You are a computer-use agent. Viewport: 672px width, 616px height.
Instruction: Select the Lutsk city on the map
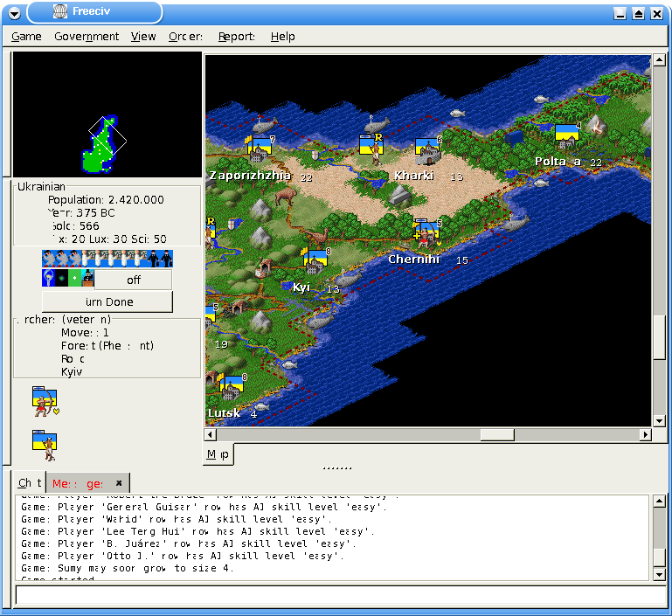pos(232,388)
